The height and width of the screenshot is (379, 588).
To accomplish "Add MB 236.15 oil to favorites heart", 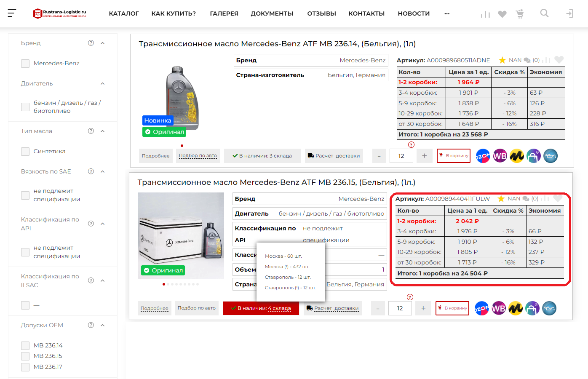I will tap(558, 198).
